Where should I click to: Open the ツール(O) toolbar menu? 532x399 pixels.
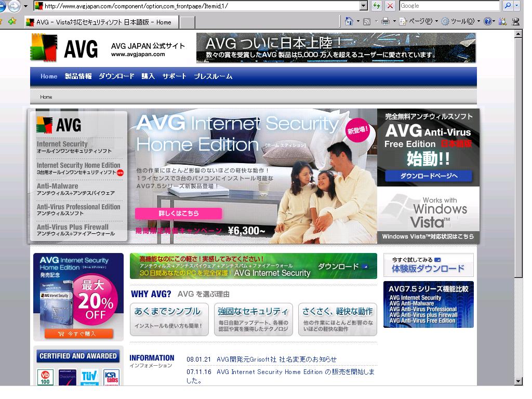(x=461, y=21)
